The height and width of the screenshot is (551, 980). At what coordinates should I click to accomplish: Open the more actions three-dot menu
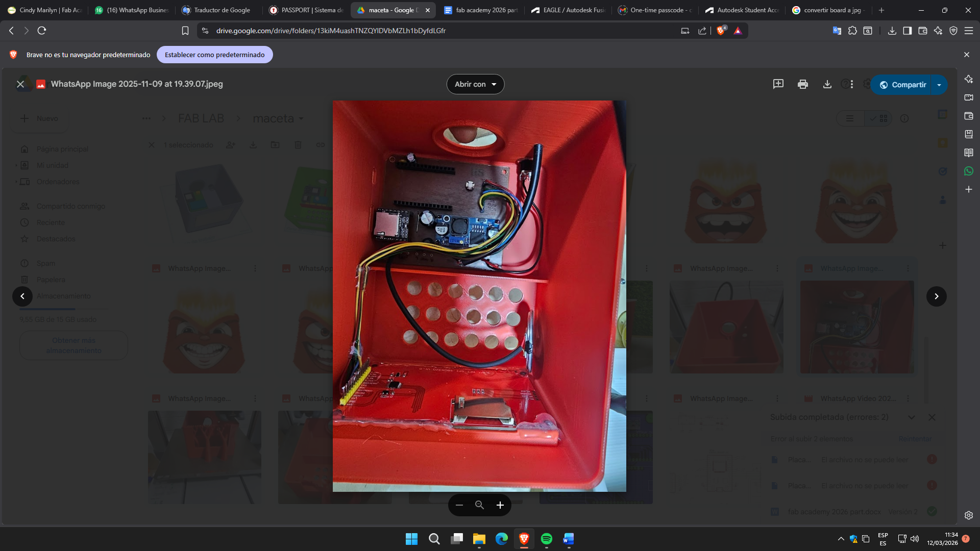tap(851, 84)
